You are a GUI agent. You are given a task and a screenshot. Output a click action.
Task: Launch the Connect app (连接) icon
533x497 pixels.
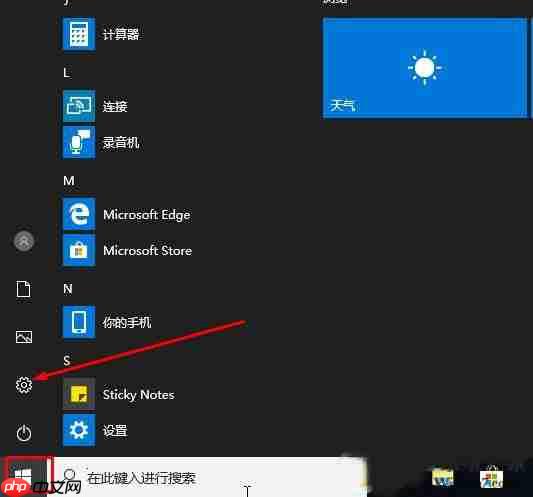point(79,106)
